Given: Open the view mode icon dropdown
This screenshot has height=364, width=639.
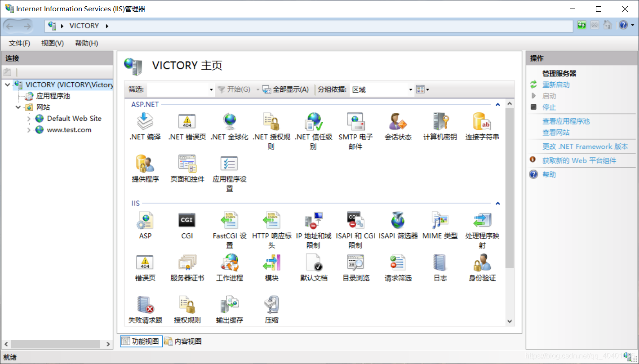Looking at the screenshot, I should pos(422,89).
